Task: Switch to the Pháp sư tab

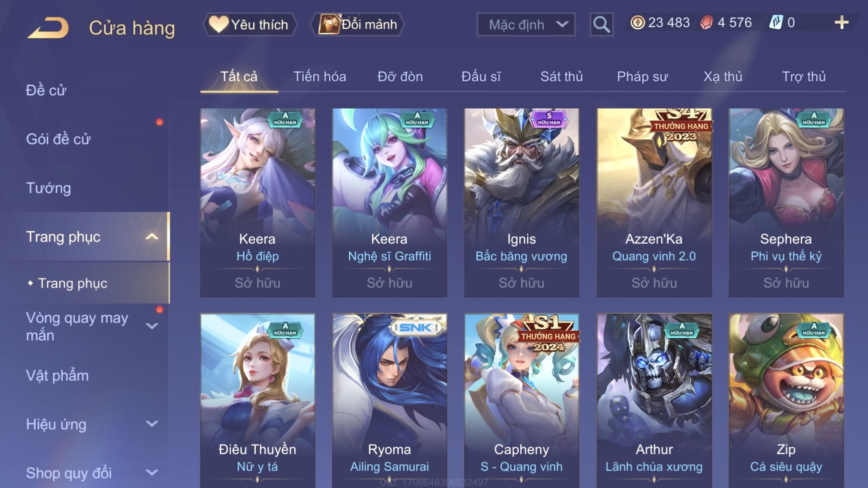Action: point(642,76)
